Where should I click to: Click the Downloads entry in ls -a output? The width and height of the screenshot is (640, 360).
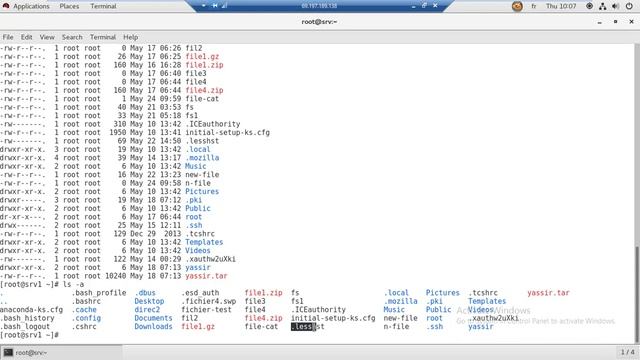pyautogui.click(x=153, y=327)
